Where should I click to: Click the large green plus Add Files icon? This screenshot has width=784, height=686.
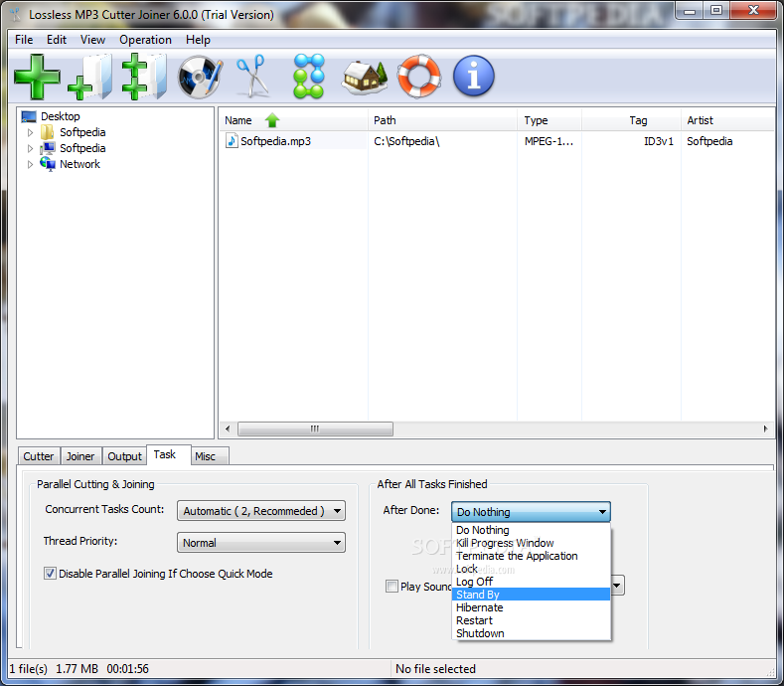pos(37,78)
